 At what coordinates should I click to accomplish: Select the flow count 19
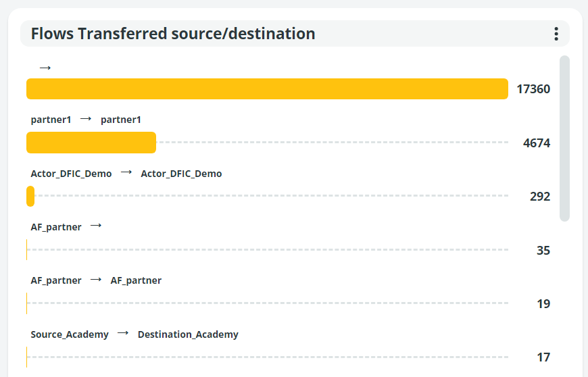(x=543, y=304)
